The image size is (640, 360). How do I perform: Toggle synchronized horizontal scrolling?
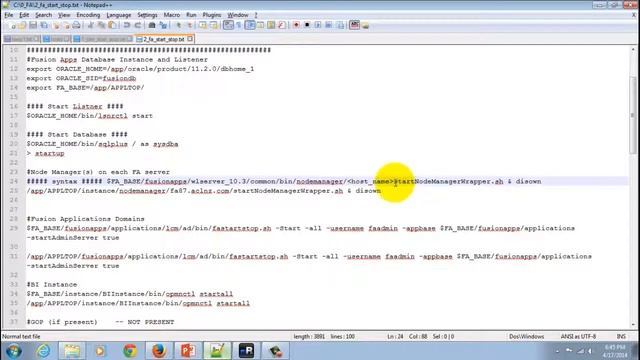[213, 25]
